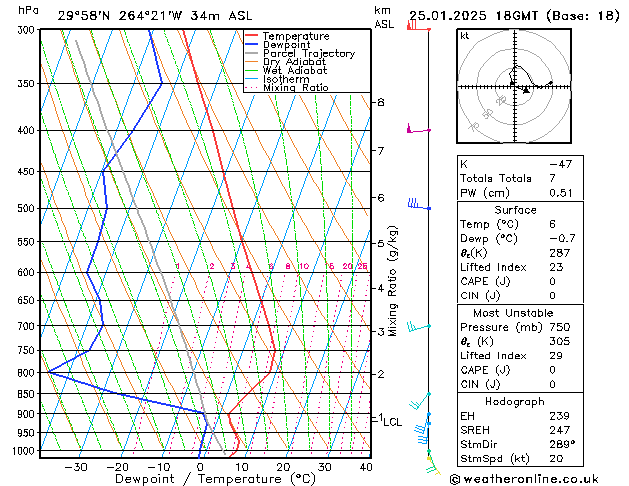629x486 pixels.
Task: Click the 'LCL' marker label
Action: click(x=393, y=422)
